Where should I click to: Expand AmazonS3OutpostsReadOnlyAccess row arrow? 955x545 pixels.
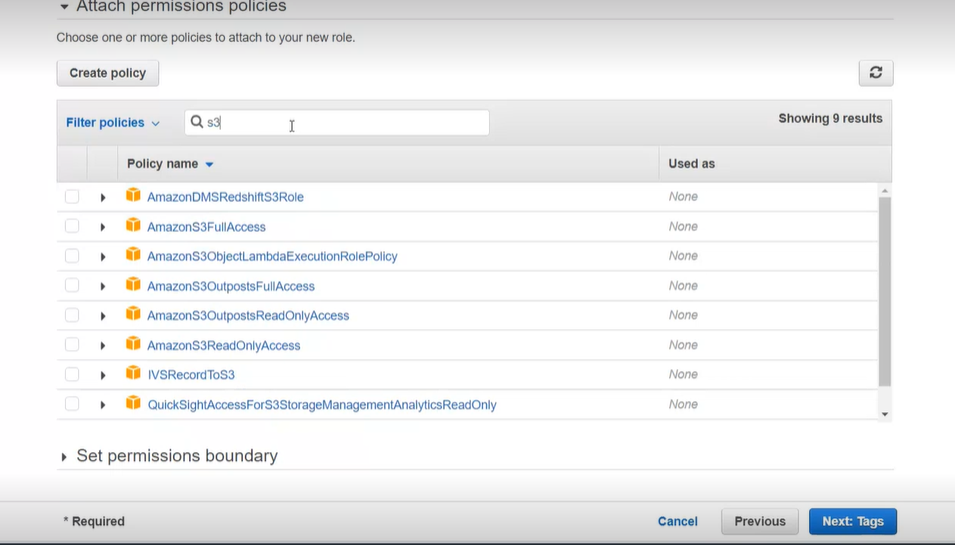(x=102, y=316)
